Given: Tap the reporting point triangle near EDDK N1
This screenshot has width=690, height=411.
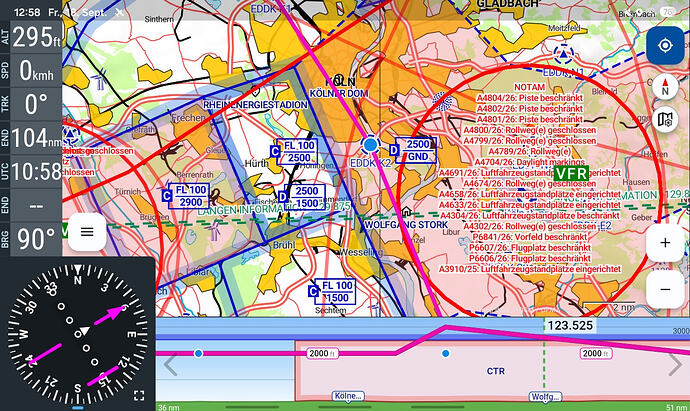Looking at the screenshot, I should 563,55.
